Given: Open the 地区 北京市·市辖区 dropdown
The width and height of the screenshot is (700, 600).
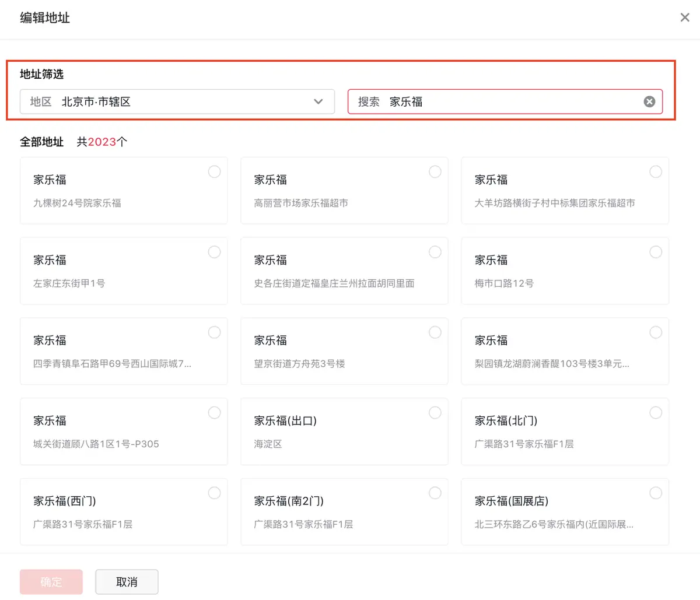Looking at the screenshot, I should click(x=177, y=101).
